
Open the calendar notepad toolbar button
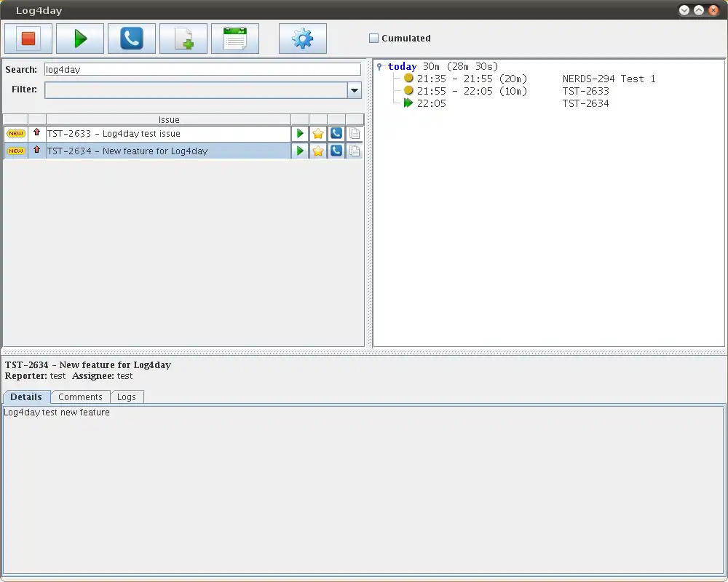coord(235,39)
